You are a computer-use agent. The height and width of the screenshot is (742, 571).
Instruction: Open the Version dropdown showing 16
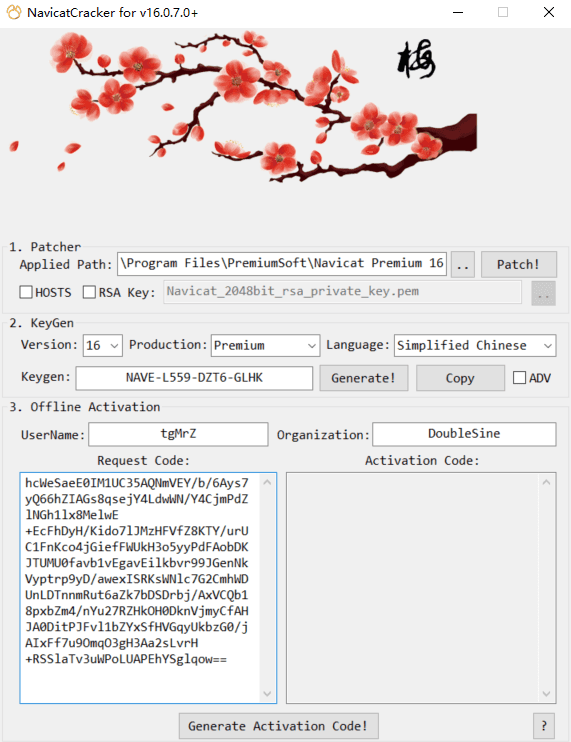pyautogui.click(x=103, y=345)
